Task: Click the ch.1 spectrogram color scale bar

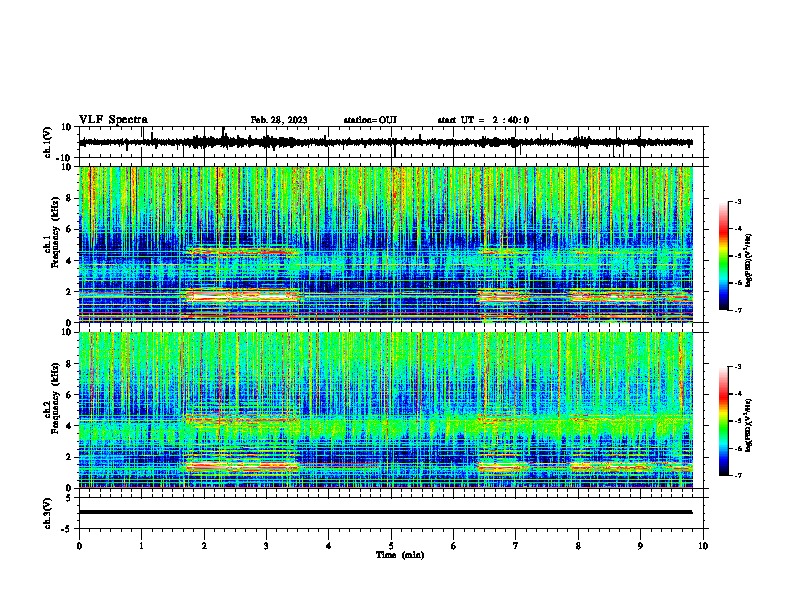Action: [x=724, y=256]
